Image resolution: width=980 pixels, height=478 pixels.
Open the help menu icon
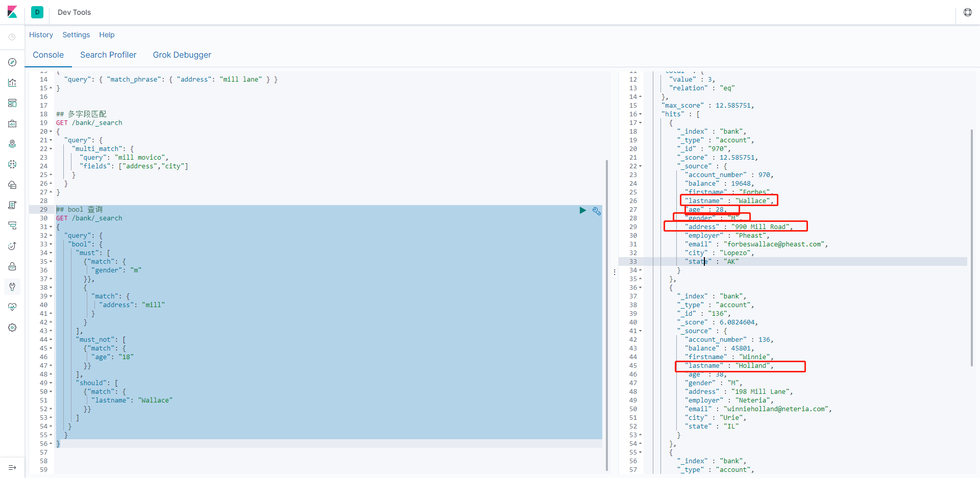coord(967,12)
